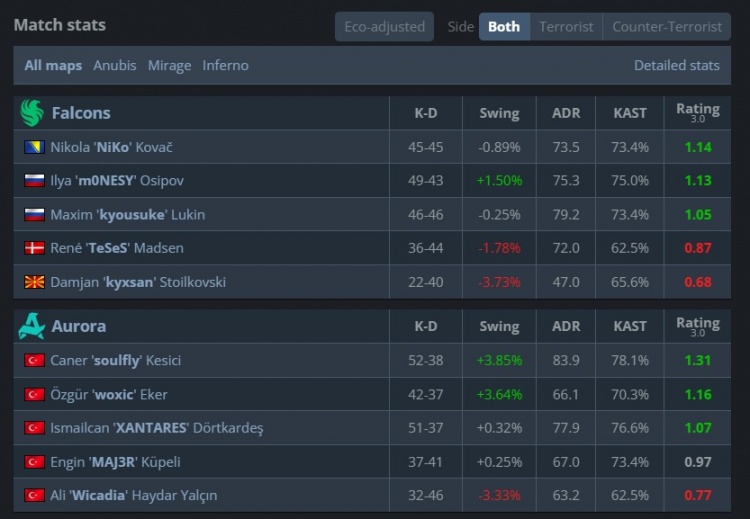The image size is (750, 519).
Task: Select the Both sides option
Action: coord(504,27)
